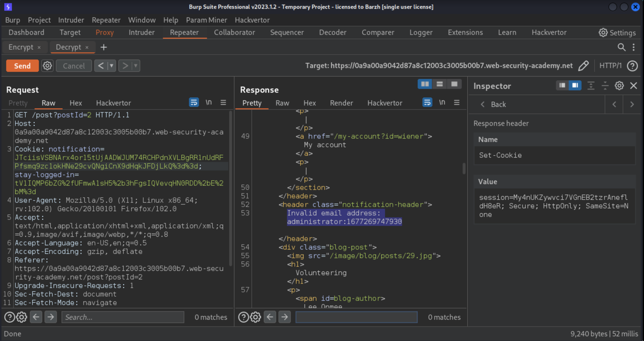Show next Inspector item
Image resolution: width=644 pixels, height=341 pixels.
pyautogui.click(x=632, y=104)
